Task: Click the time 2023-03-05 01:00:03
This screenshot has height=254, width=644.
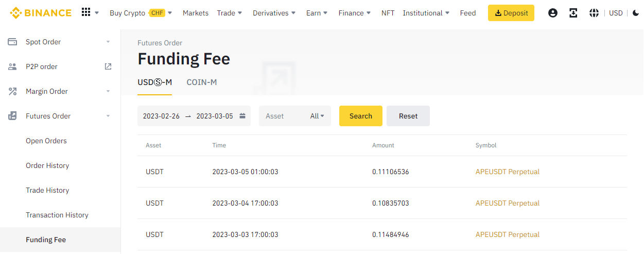Action: [x=245, y=172]
